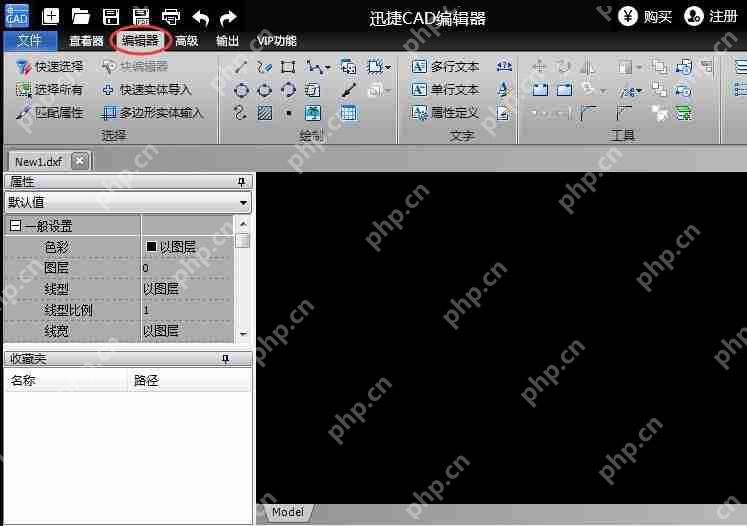Close the New1.dxf tab

click(x=80, y=162)
